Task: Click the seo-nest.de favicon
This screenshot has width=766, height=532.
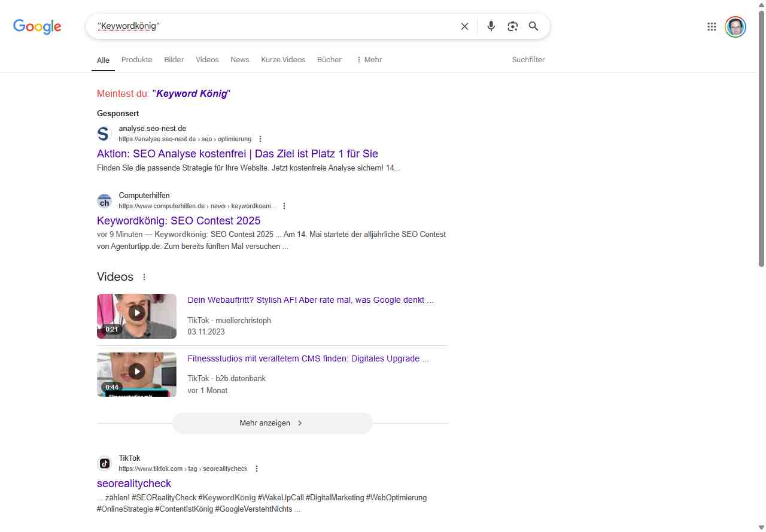Action: point(104,133)
